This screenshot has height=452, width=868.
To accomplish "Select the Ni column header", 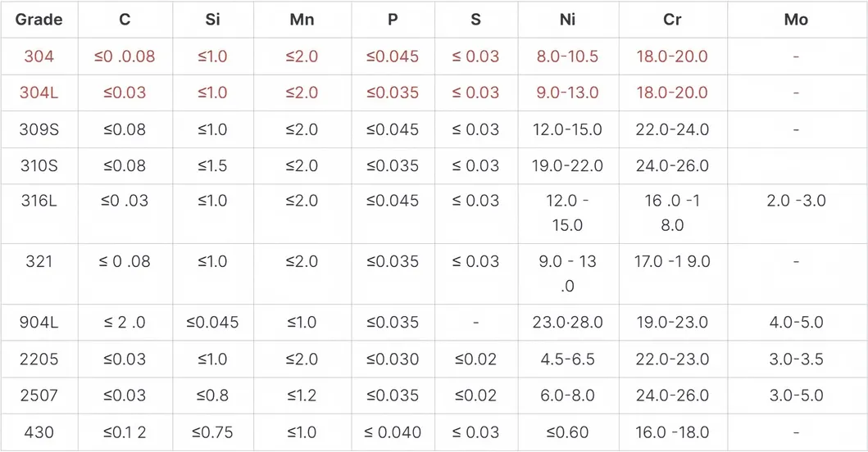I will (x=567, y=20).
